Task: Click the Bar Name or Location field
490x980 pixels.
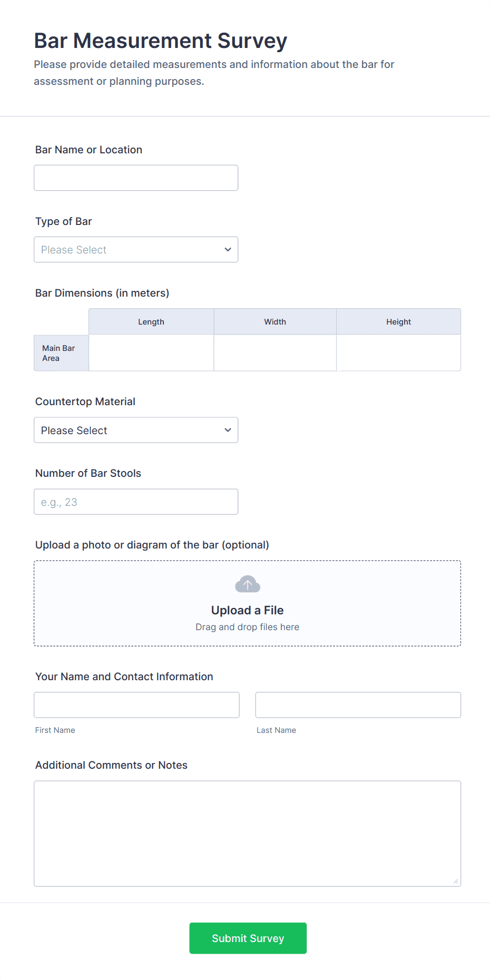Action: point(135,178)
